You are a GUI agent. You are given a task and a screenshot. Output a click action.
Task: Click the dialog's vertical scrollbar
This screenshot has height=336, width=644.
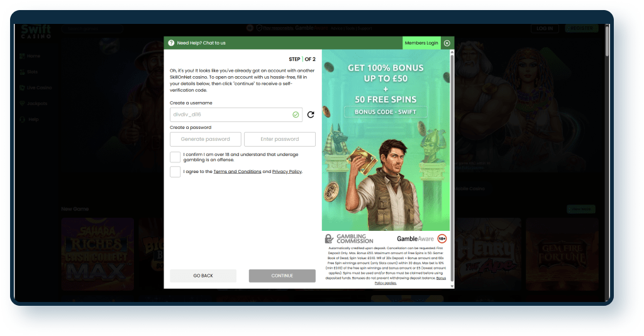coord(452,169)
